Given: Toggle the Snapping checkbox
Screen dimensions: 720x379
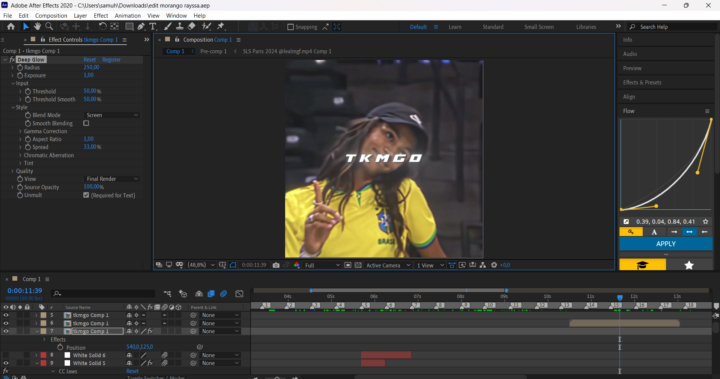Looking at the screenshot, I should pos(290,27).
